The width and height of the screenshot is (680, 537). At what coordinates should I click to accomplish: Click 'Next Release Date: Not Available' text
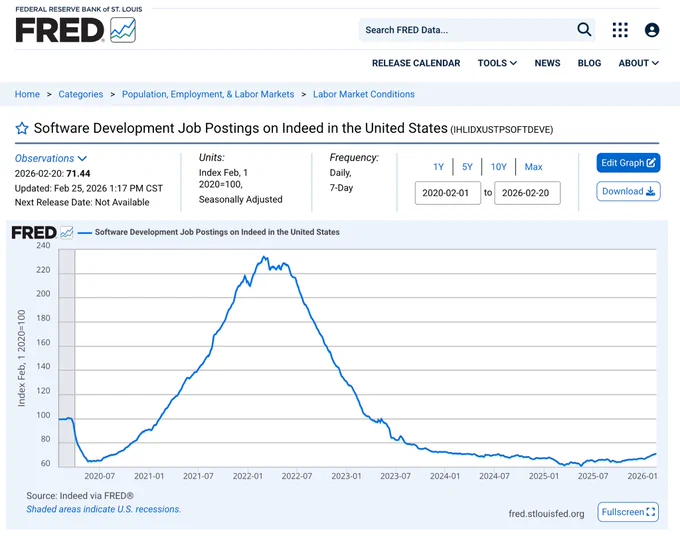coord(82,203)
